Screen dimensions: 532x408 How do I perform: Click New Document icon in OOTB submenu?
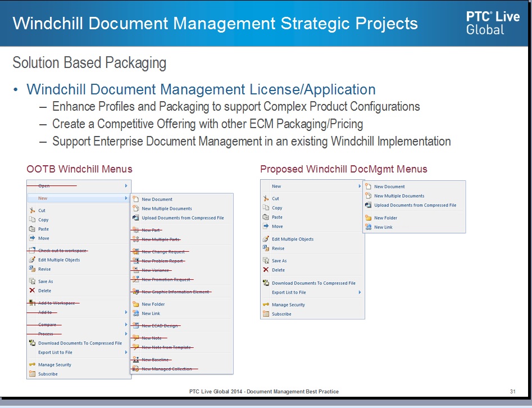[136, 200]
